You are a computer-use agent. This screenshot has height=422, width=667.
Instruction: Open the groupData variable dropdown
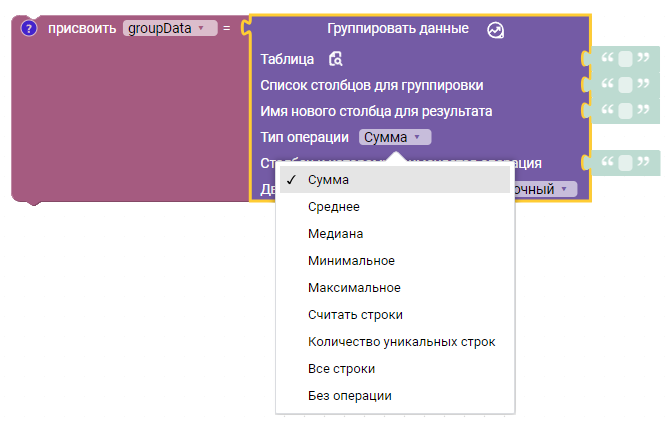point(170,28)
